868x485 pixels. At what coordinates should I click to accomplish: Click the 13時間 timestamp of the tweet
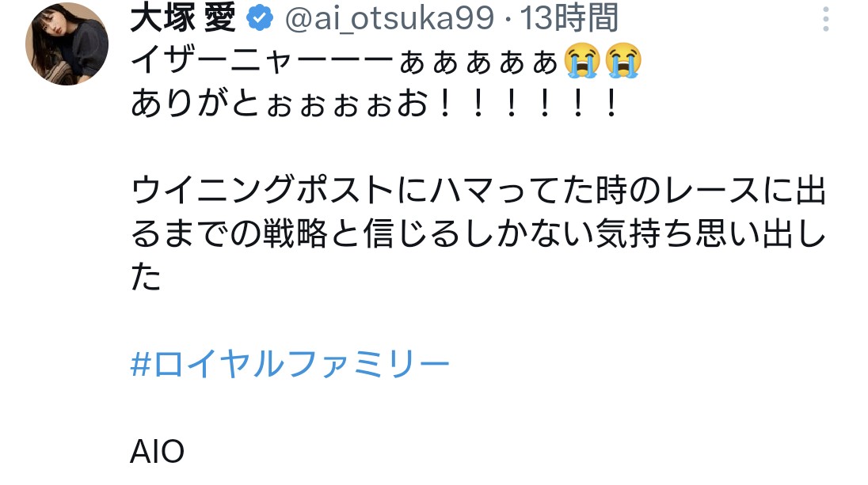569,17
